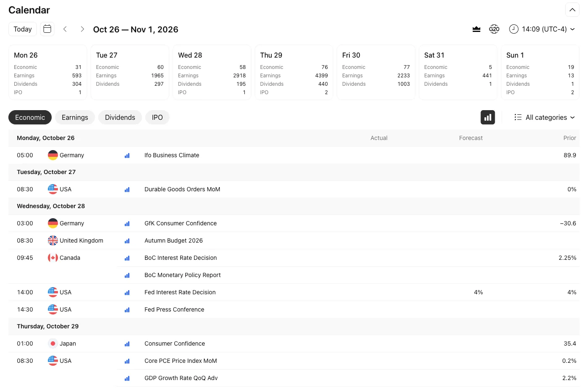Toggle the G20 countries filter
Screen dimensions: 588x391
[x=494, y=29]
